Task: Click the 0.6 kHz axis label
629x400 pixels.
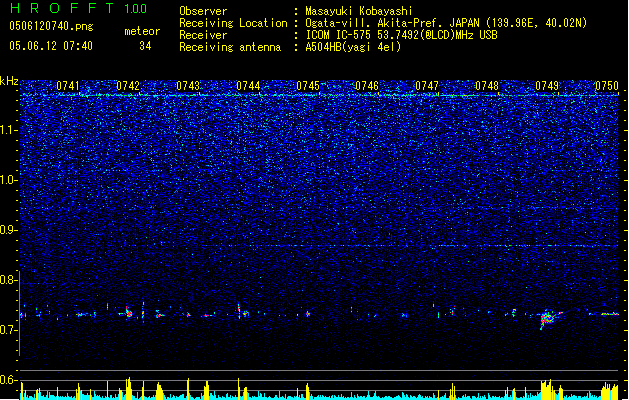Action: pos(8,380)
